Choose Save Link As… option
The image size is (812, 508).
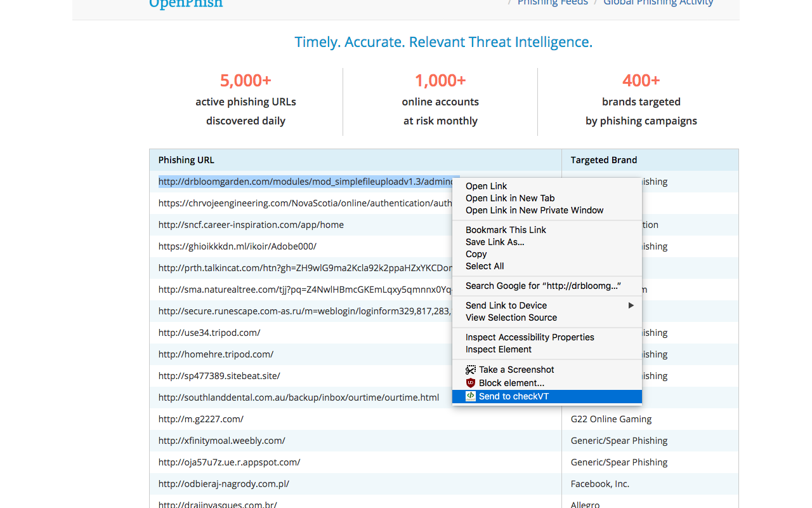coord(495,242)
